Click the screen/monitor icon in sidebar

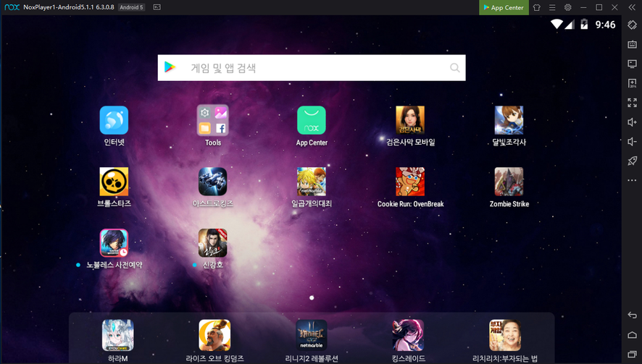(632, 64)
